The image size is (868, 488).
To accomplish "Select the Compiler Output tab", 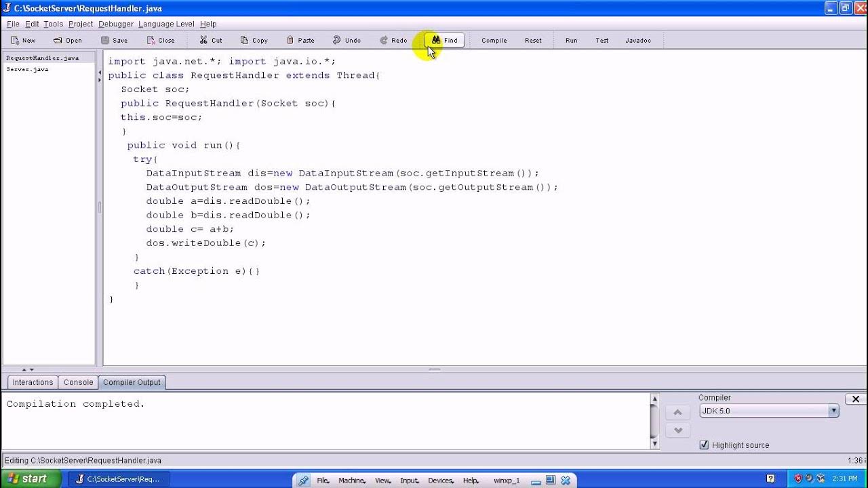I will pos(132,382).
